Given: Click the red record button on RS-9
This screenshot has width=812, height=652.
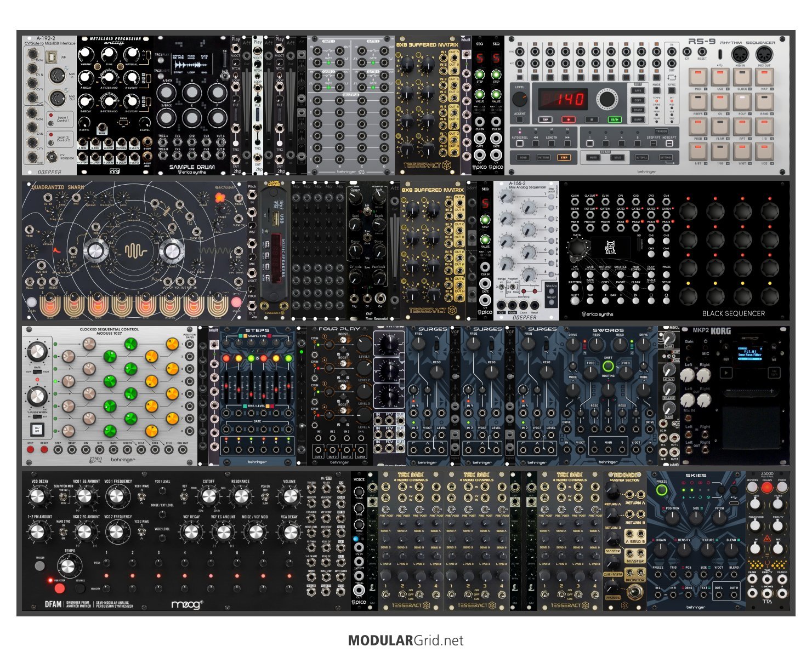Looking at the screenshot, I should click(569, 119).
